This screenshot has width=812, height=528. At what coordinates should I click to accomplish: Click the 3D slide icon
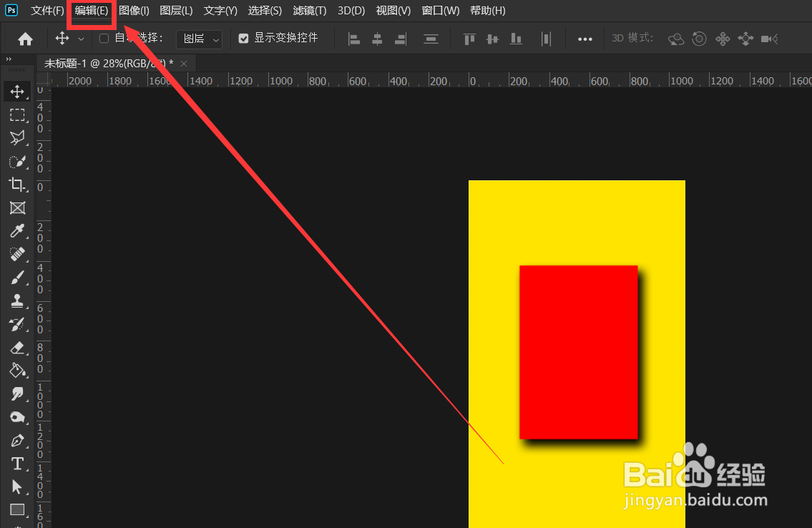click(745, 39)
